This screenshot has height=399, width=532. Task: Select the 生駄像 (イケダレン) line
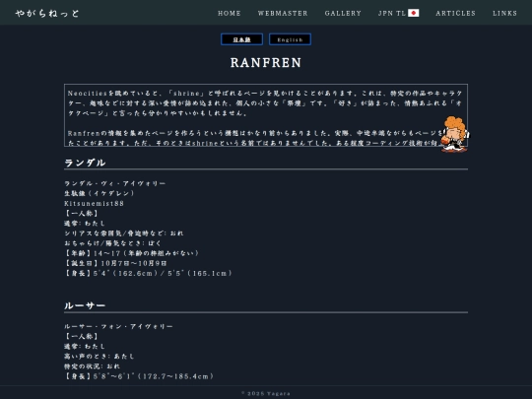click(x=100, y=193)
